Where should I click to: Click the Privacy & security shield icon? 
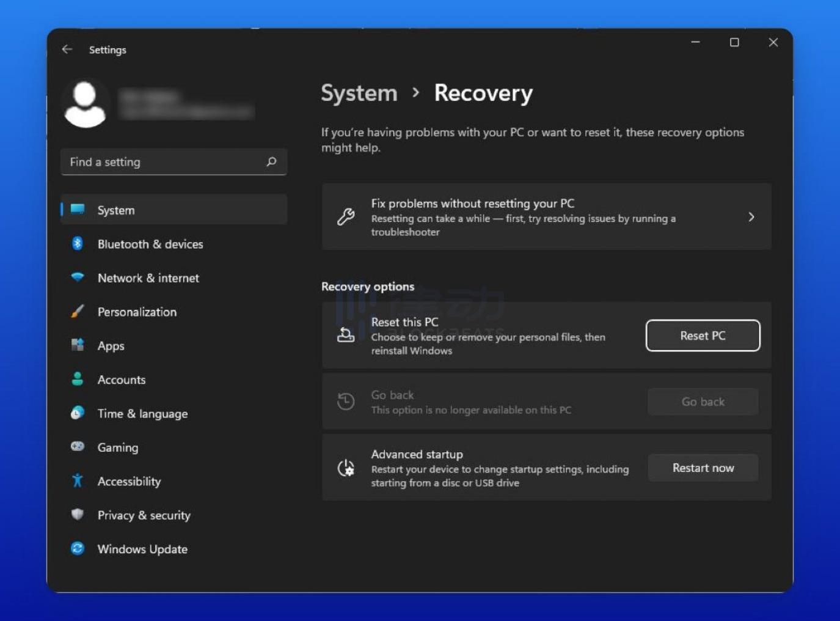point(78,515)
